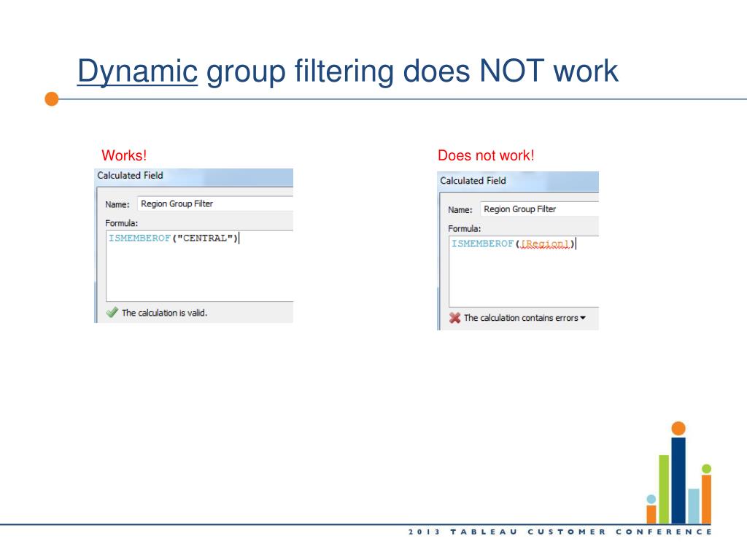This screenshot has width=747, height=560.
Task: Click the underlined word Dynamic in title
Action: pyautogui.click(x=137, y=71)
